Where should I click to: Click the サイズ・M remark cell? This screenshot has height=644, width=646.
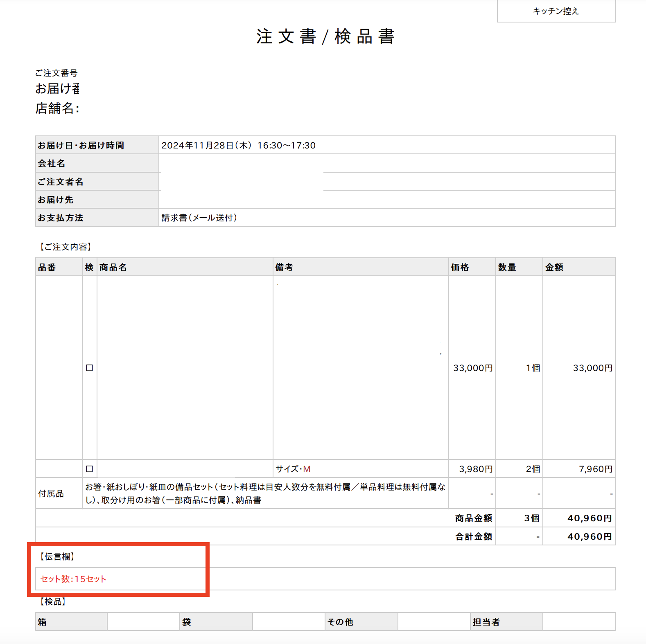[361, 469]
